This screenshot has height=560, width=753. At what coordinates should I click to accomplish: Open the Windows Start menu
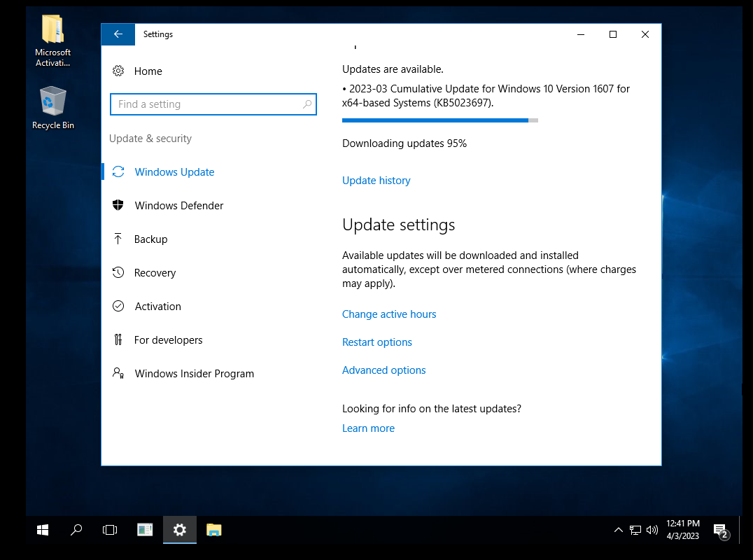click(43, 530)
